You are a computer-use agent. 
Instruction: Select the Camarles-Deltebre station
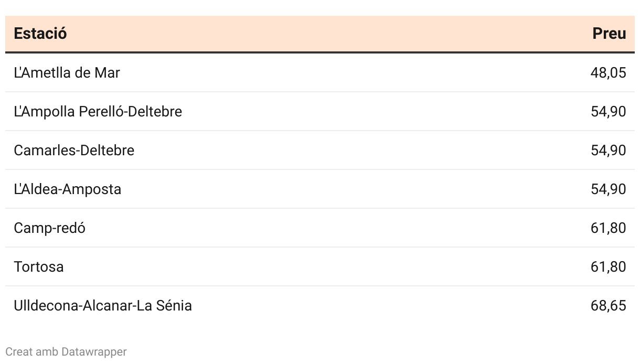[74, 150]
